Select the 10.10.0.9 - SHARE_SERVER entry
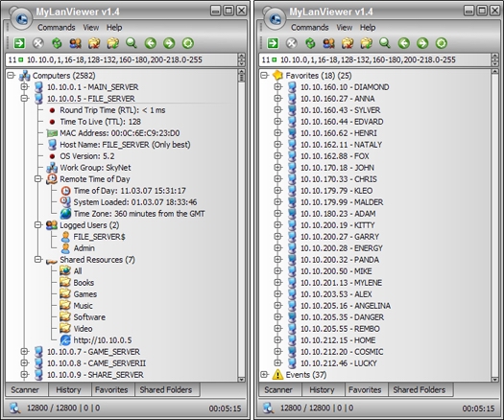The height and width of the screenshot is (420, 504). [x=95, y=375]
